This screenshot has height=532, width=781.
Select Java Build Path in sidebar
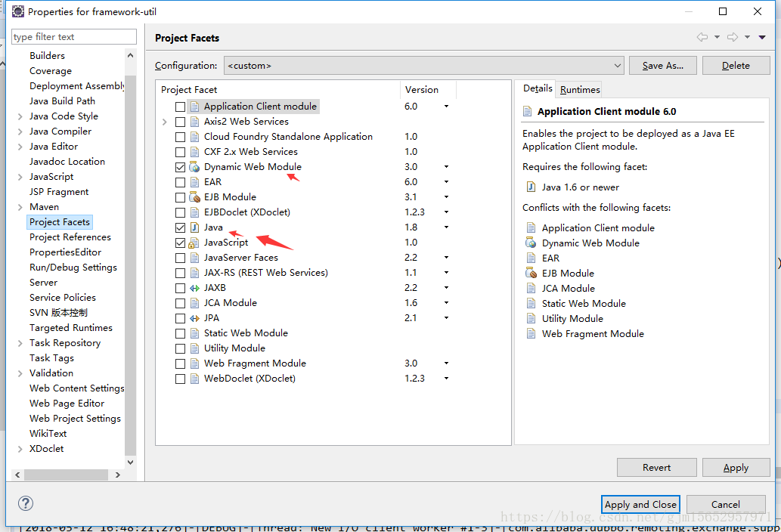pyautogui.click(x=62, y=101)
